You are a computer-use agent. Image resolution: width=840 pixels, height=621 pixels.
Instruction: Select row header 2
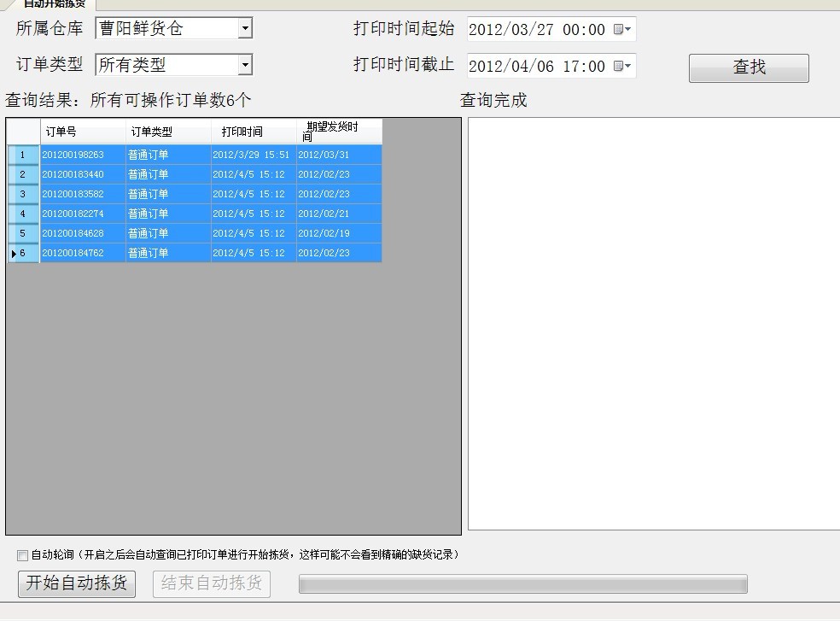(x=24, y=174)
